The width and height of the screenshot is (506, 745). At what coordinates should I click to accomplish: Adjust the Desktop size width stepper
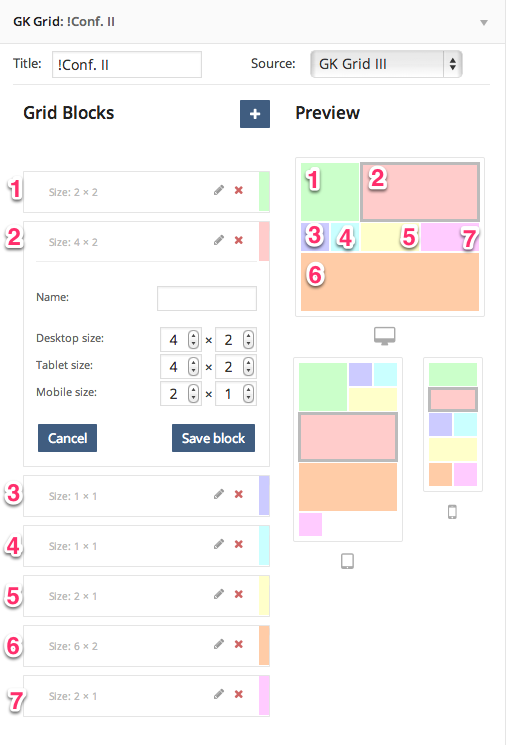(x=193, y=340)
